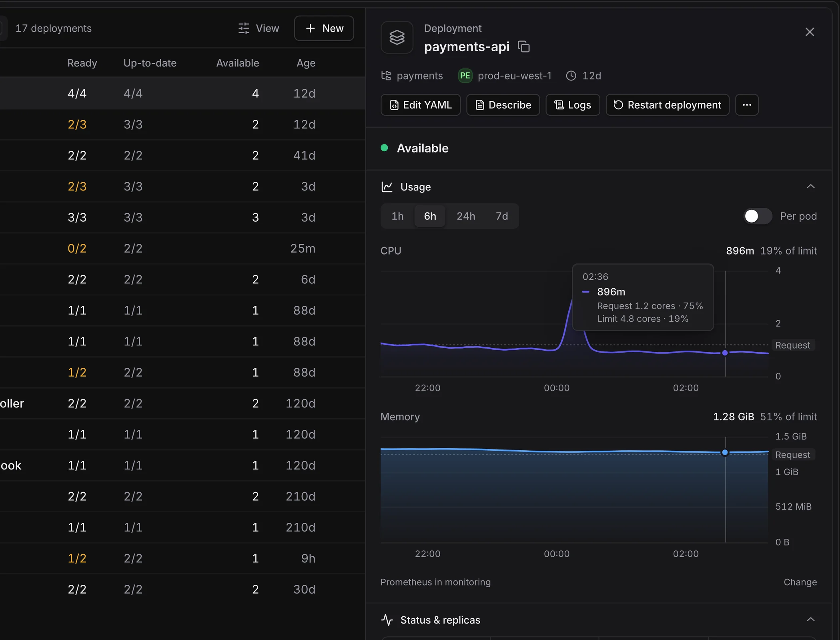The image size is (840, 640).
Task: Click the deployment layers icon
Action: coord(397,37)
